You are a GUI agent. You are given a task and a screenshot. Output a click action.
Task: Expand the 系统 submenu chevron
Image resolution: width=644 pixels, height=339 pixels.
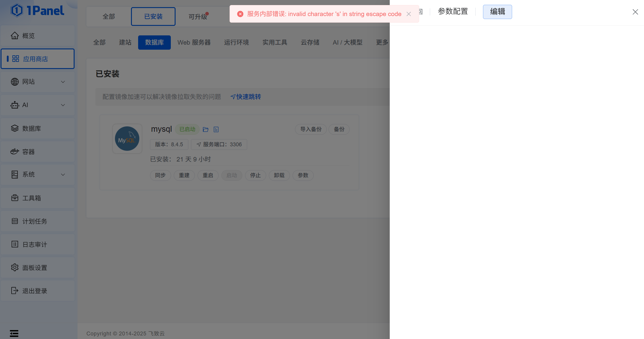63,175
